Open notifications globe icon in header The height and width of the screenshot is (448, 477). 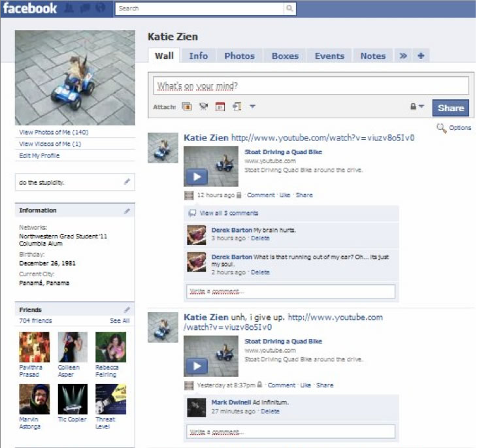(x=101, y=8)
